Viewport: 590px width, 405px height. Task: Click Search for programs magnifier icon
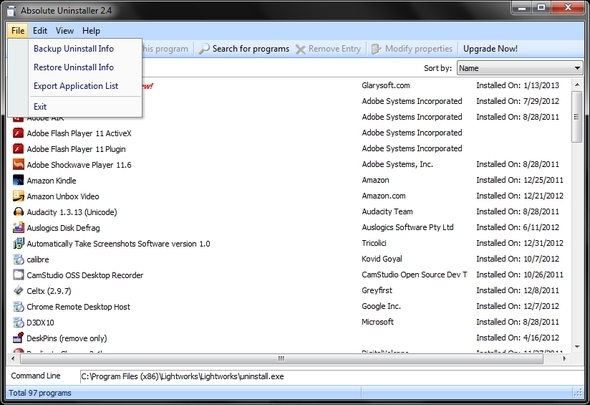pyautogui.click(x=204, y=49)
